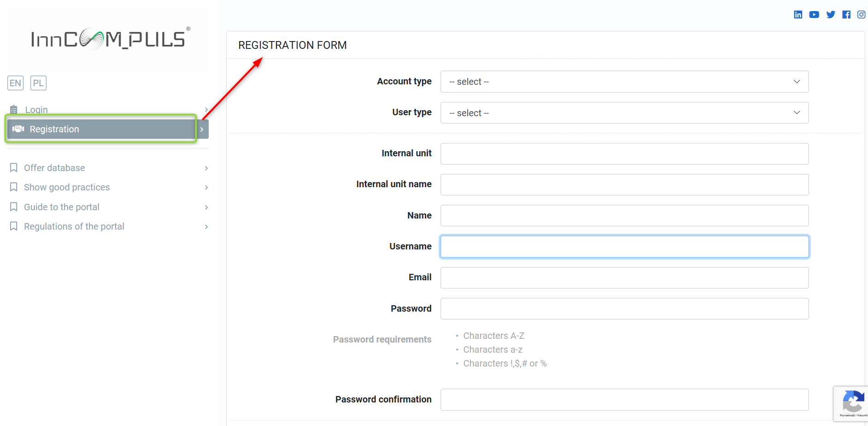Focus the Email input field
The image size is (868, 426).
[x=624, y=278]
